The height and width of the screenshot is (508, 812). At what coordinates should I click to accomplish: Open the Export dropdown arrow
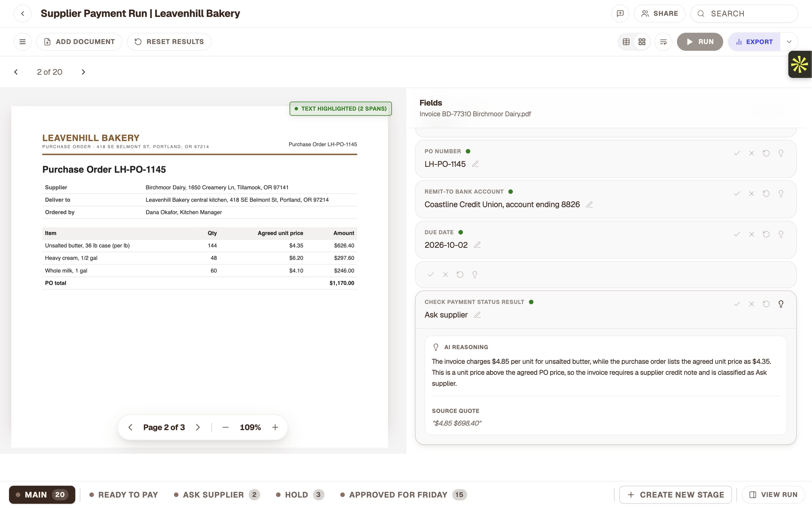(x=789, y=42)
